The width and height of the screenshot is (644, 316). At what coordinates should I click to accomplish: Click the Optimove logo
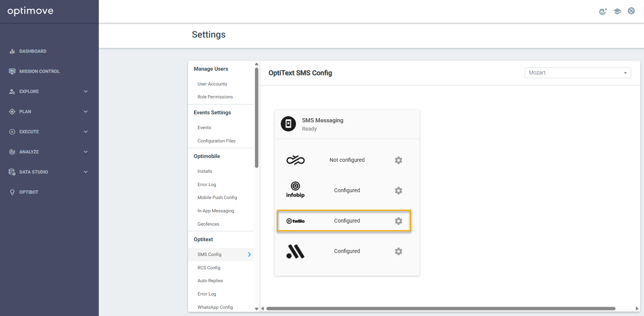click(30, 11)
